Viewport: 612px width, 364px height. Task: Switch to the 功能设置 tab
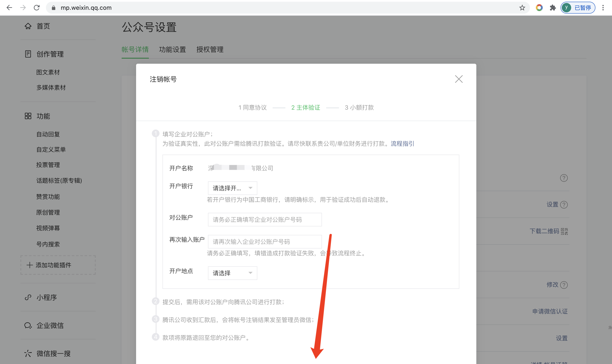coord(172,49)
